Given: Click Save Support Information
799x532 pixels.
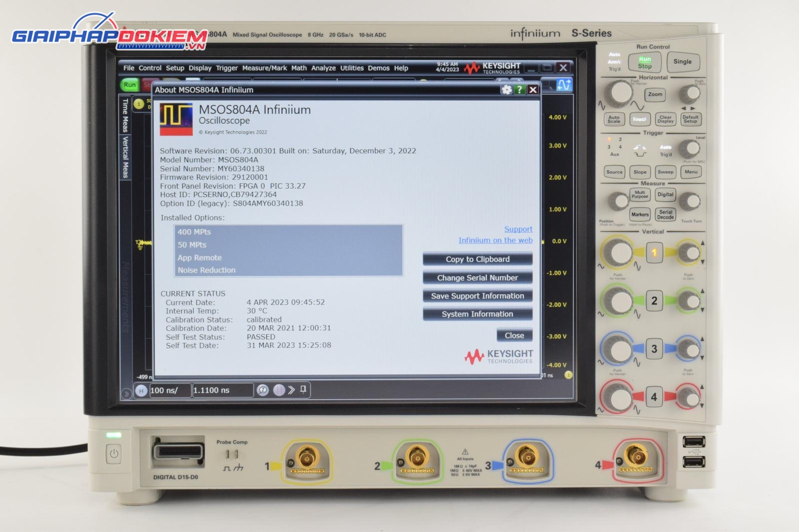Looking at the screenshot, I should (x=477, y=296).
